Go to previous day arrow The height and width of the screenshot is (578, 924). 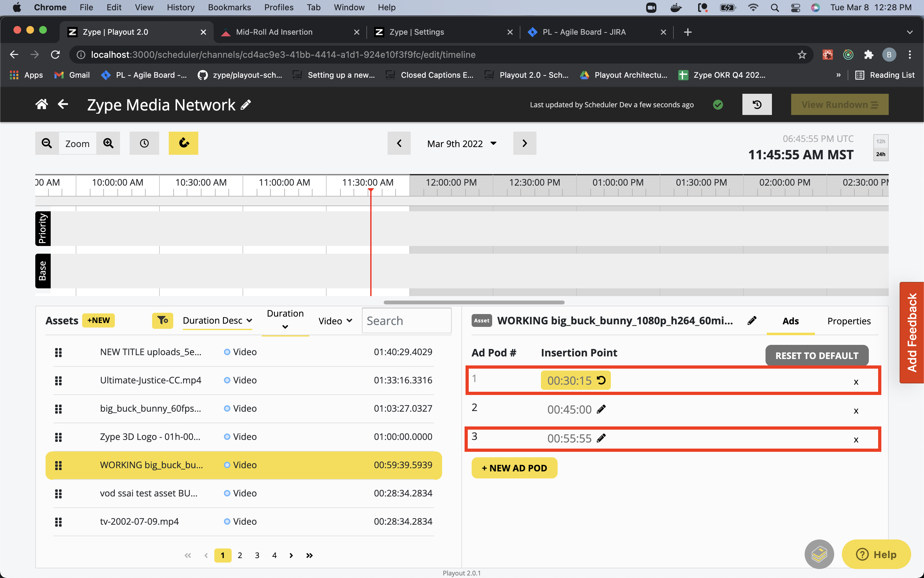pos(399,143)
